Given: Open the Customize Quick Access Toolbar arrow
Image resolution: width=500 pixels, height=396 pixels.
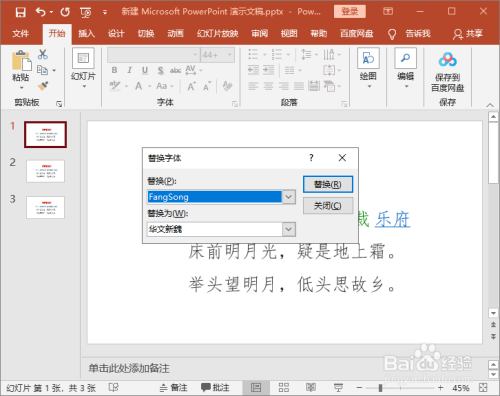Looking at the screenshot, I should tap(105, 13).
